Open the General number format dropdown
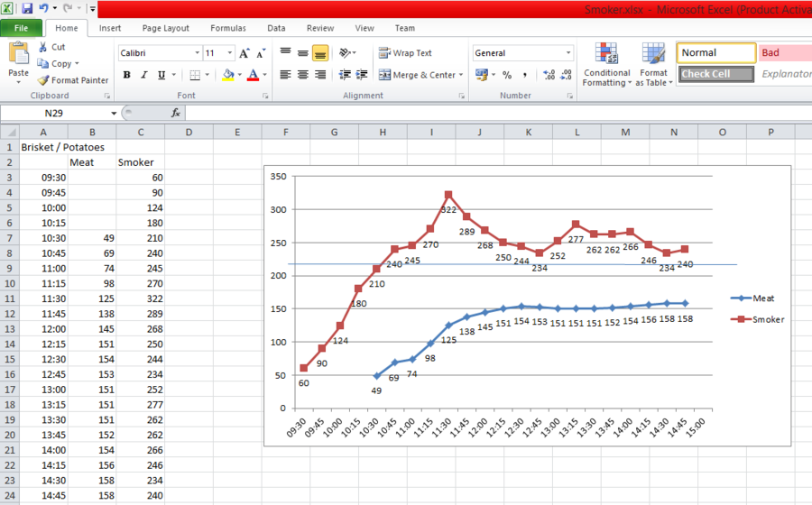Image resolution: width=812 pixels, height=505 pixels. (x=568, y=53)
